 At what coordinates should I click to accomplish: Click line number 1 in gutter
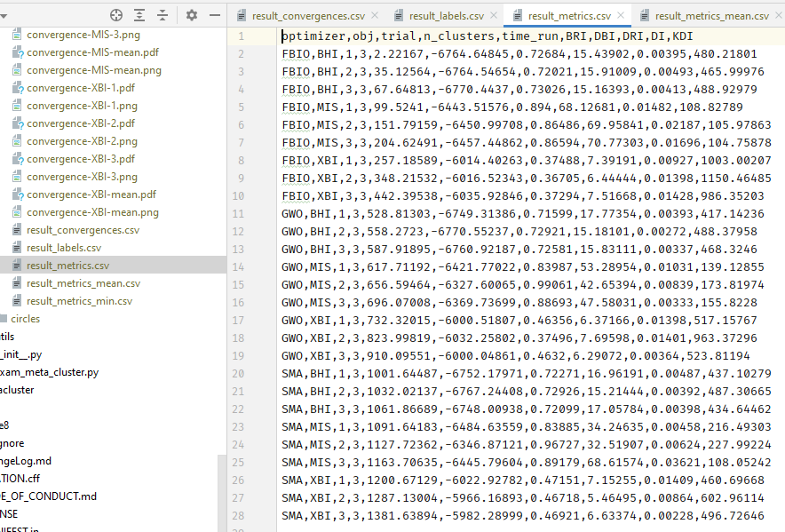tap(242, 36)
